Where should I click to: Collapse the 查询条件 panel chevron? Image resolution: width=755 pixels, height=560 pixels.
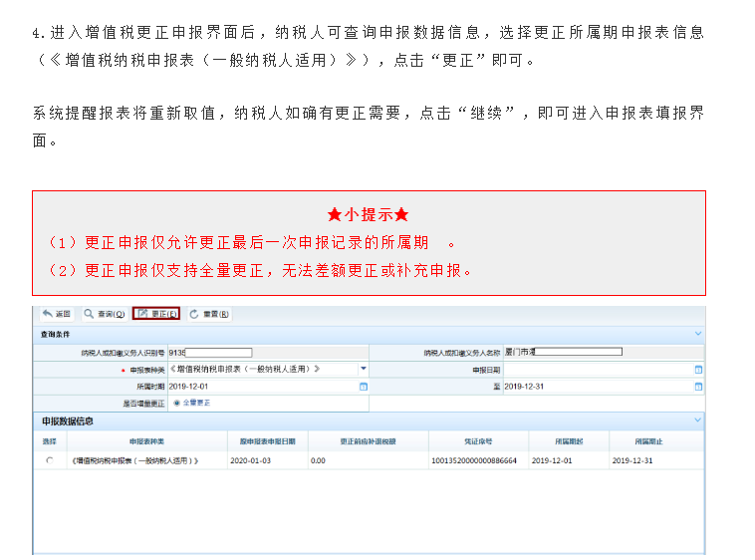(697, 333)
